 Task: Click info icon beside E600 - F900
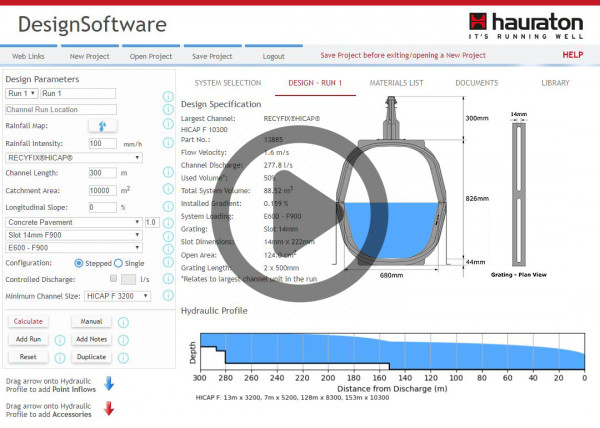[168, 249]
